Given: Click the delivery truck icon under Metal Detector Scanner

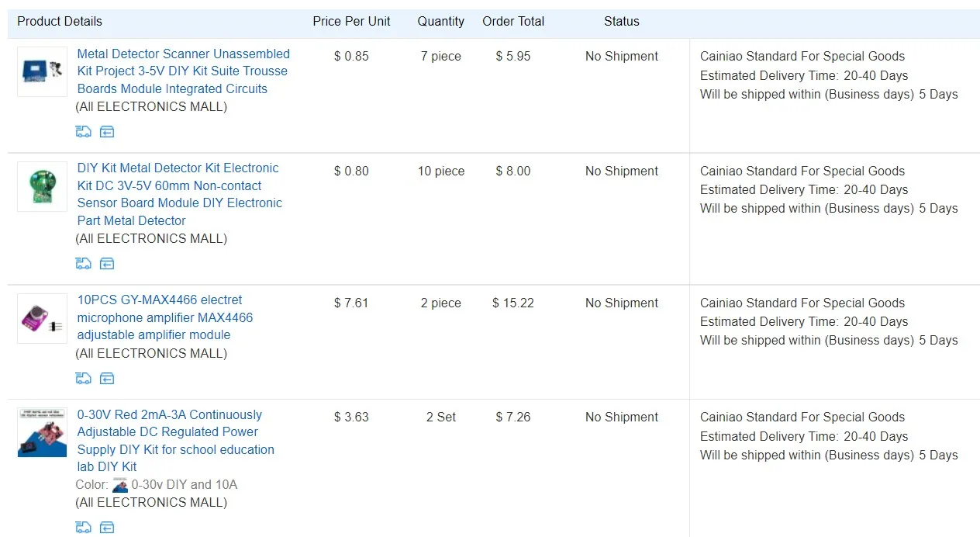Looking at the screenshot, I should tap(83, 131).
